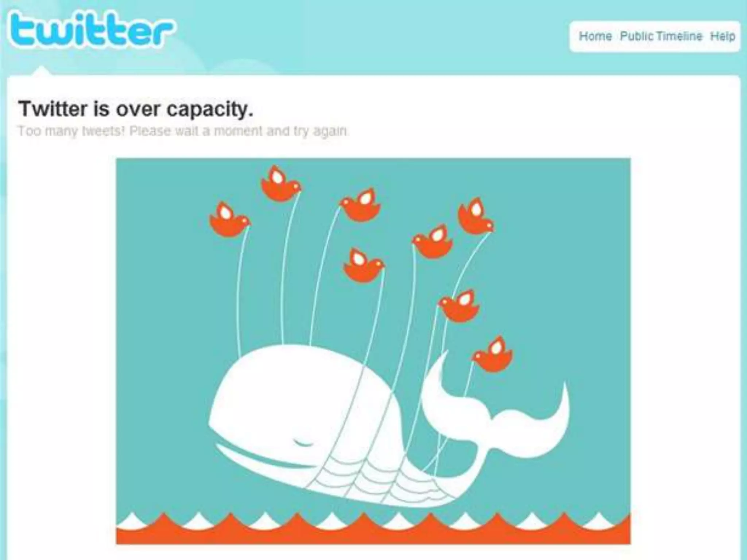Click the Fail Whale illustration
This screenshot has width=747, height=560.
pyautogui.click(x=373, y=351)
